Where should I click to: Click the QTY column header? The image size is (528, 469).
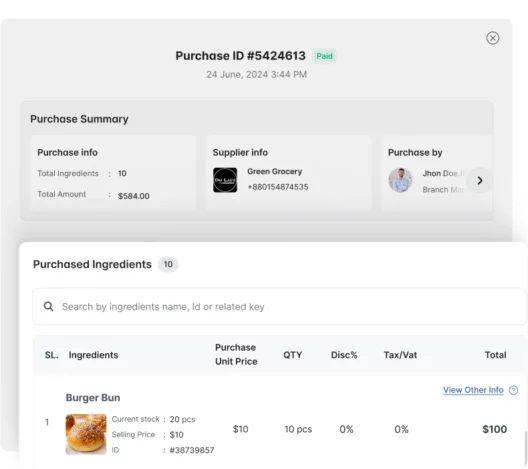(293, 355)
